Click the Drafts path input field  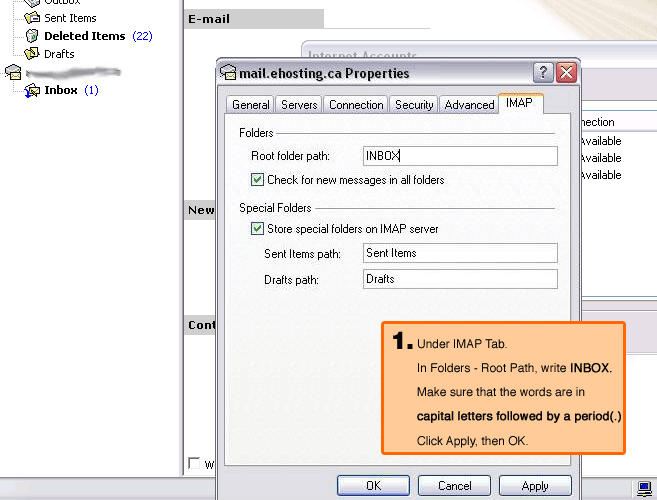point(460,279)
